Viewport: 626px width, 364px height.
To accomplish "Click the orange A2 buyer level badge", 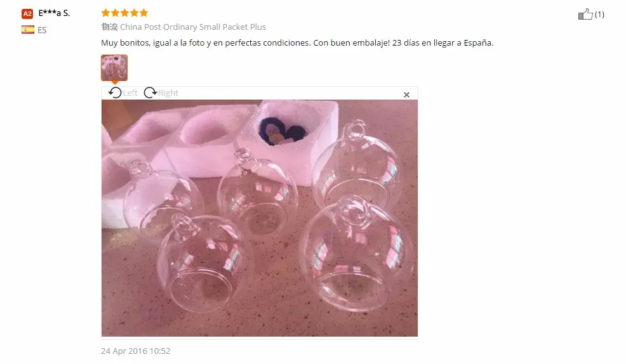I will click(x=27, y=13).
